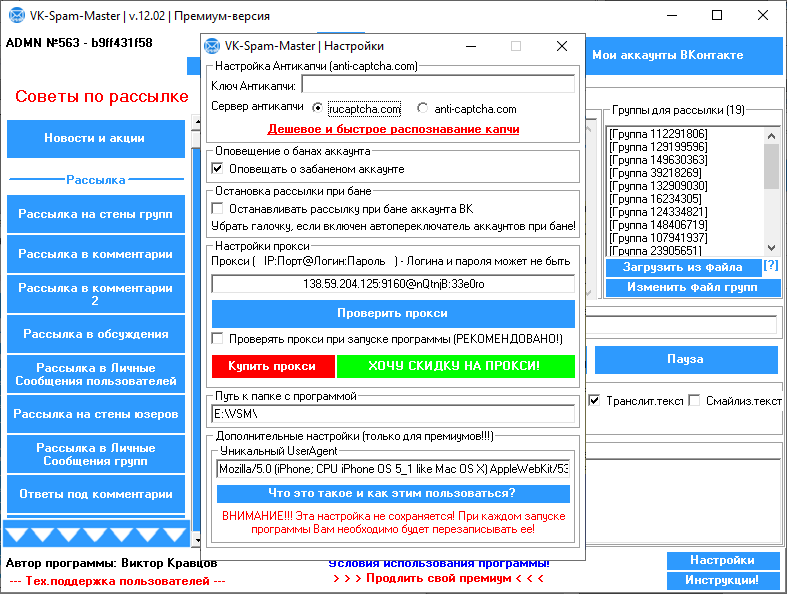Click the main window VK-Spam-Master logo icon
The width and height of the screenshot is (787, 594).
tap(16, 16)
